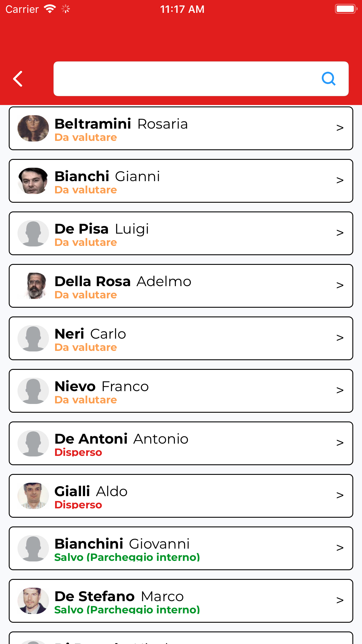
Task: Expand De Antoni Antonio's row chevron
Action: pyautogui.click(x=340, y=443)
